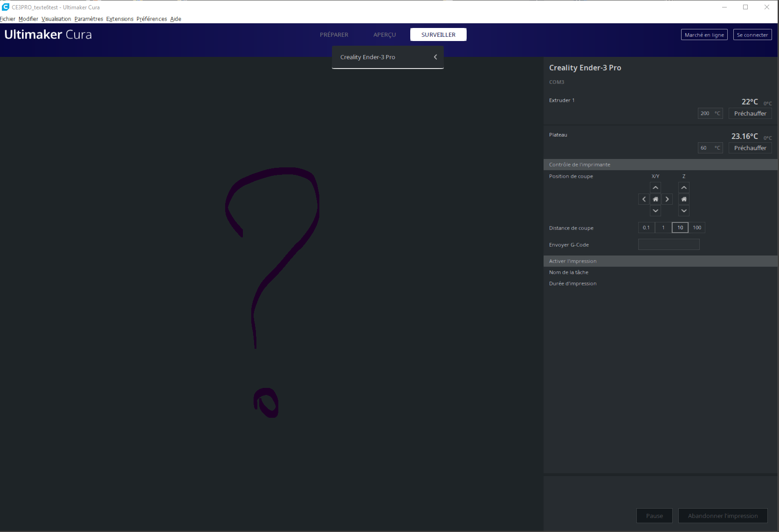Select the SURVEILLER stage tab
Image resolution: width=779 pixels, height=532 pixels.
pyautogui.click(x=438, y=35)
